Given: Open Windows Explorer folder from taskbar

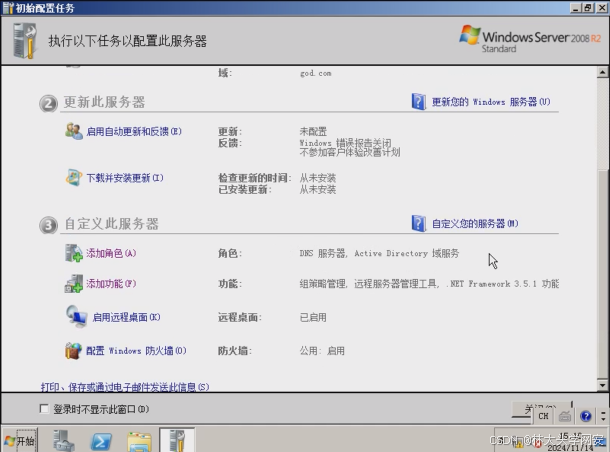Looking at the screenshot, I should [x=139, y=441].
